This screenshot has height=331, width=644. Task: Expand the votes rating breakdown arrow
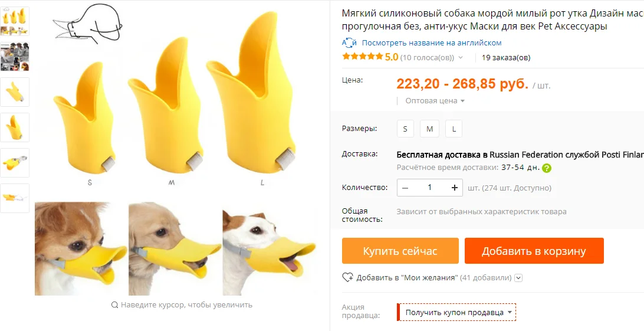(461, 58)
